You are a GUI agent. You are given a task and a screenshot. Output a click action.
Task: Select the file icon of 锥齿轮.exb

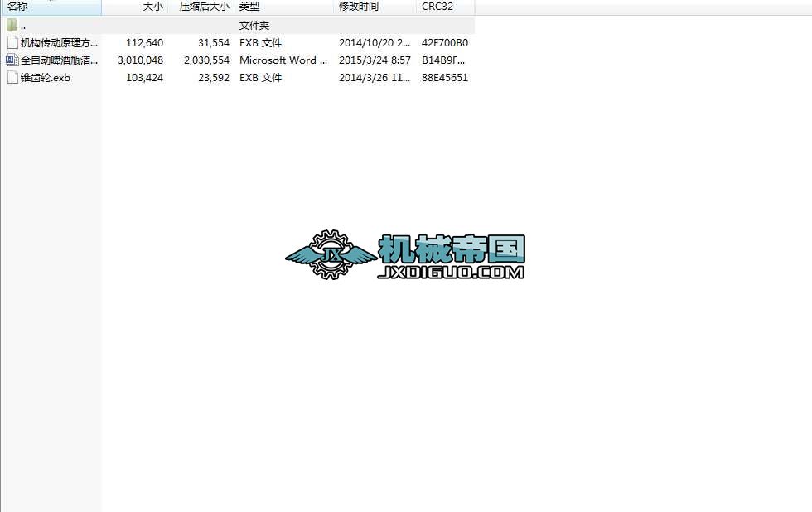(x=12, y=78)
